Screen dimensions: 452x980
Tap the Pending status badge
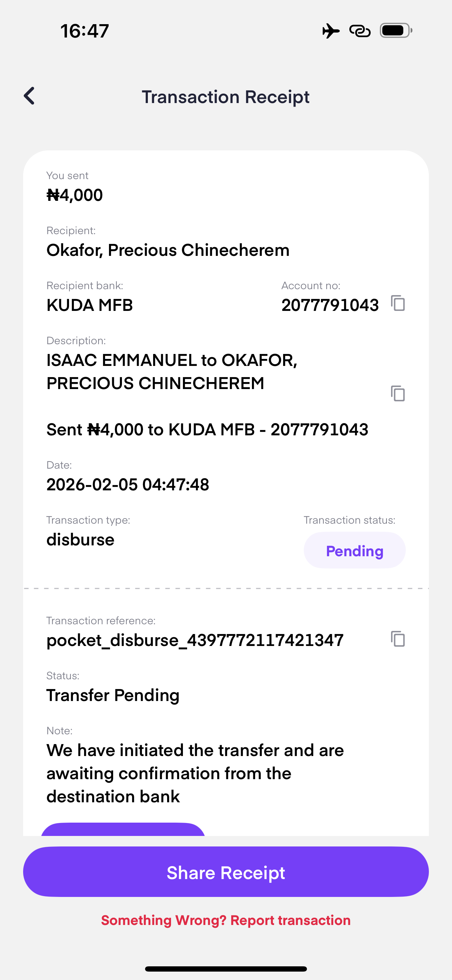(354, 551)
